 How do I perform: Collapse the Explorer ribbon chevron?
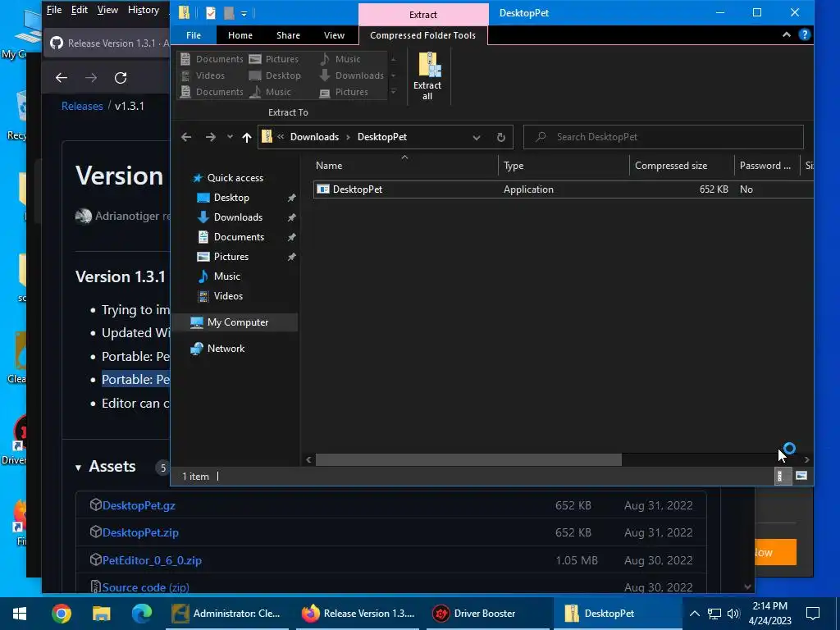(787, 34)
